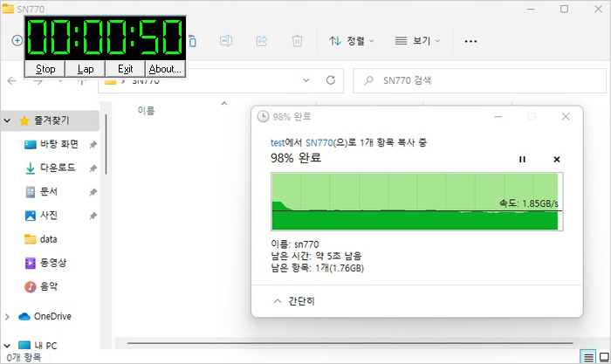Click the new item plus icon

17,40
